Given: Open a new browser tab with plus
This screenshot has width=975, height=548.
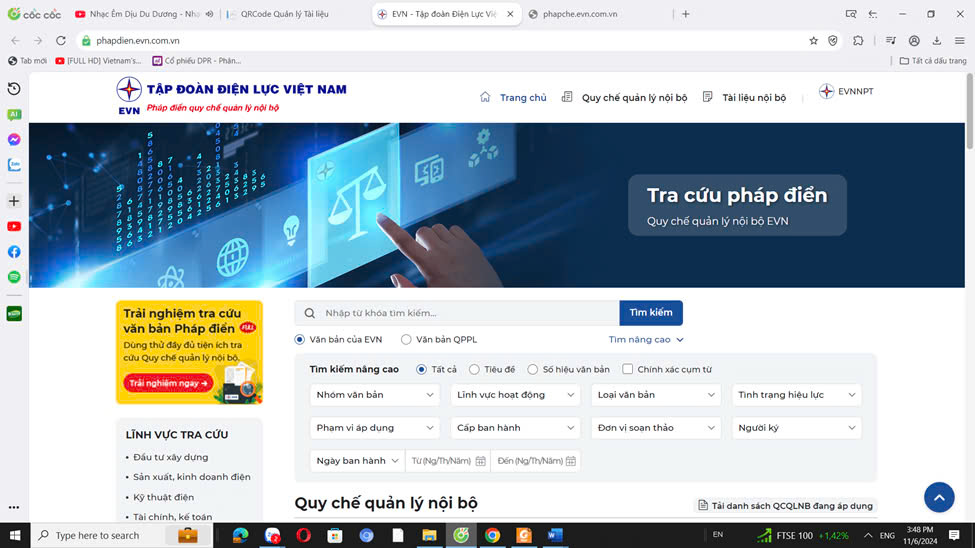Looking at the screenshot, I should click(686, 14).
